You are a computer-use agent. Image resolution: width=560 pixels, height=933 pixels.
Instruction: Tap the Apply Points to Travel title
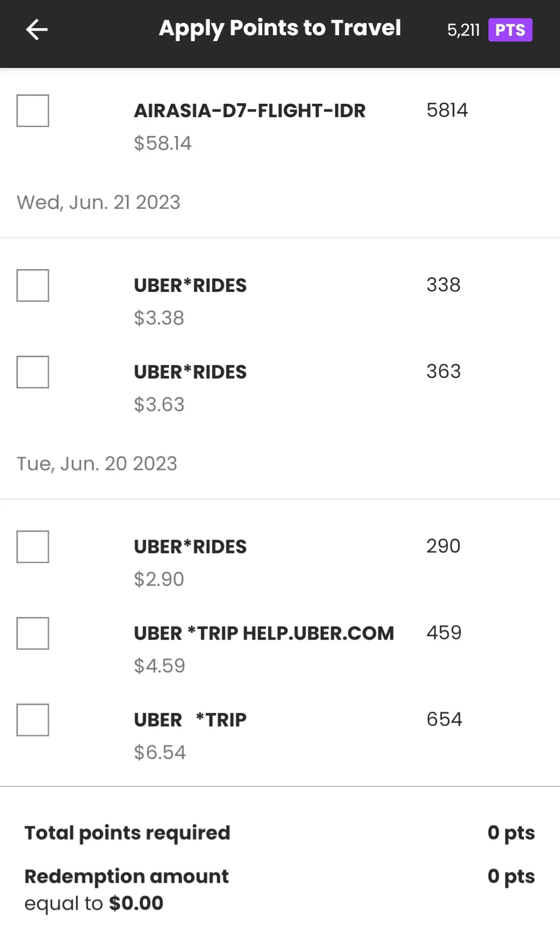[279, 28]
